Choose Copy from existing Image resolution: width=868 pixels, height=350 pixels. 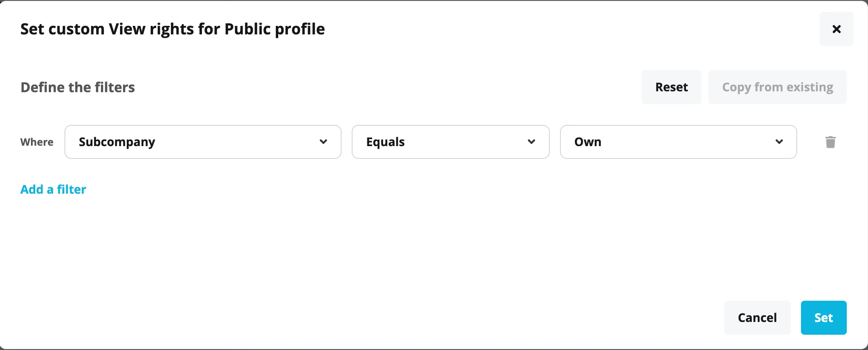click(778, 87)
